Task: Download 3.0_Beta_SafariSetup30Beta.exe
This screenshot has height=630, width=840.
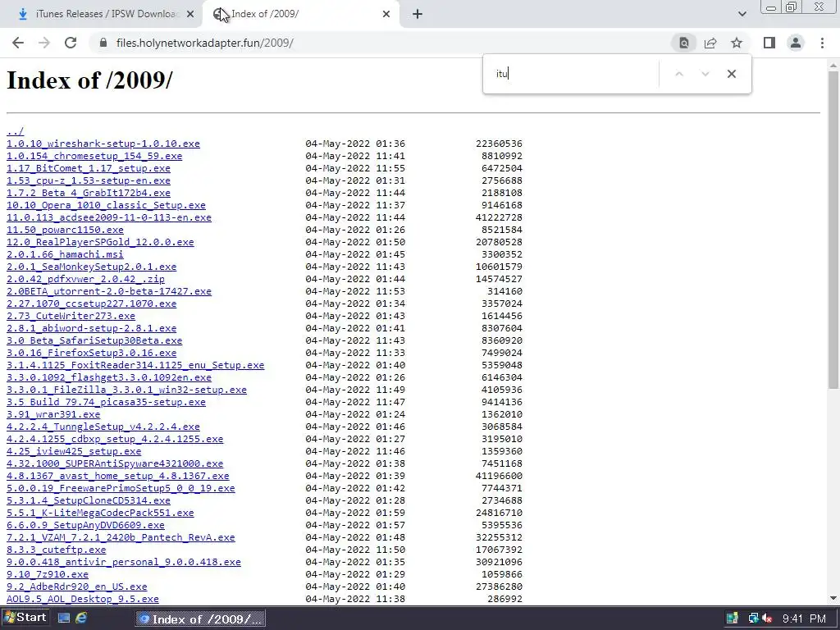Action: tap(94, 340)
